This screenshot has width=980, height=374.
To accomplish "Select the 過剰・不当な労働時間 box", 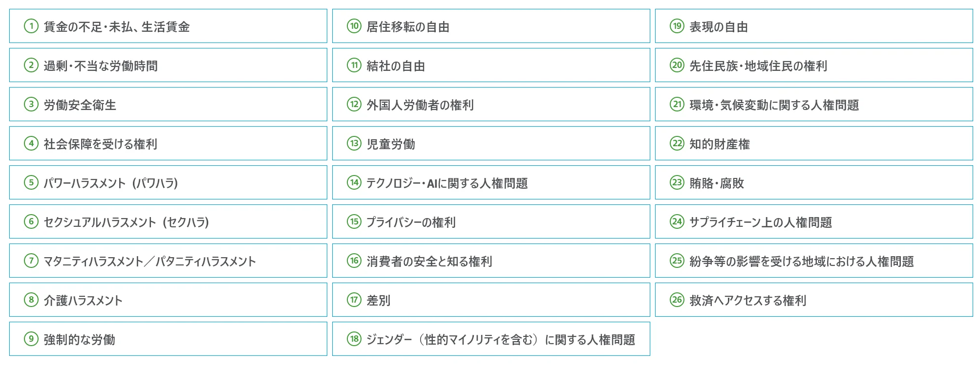I will (168, 65).
